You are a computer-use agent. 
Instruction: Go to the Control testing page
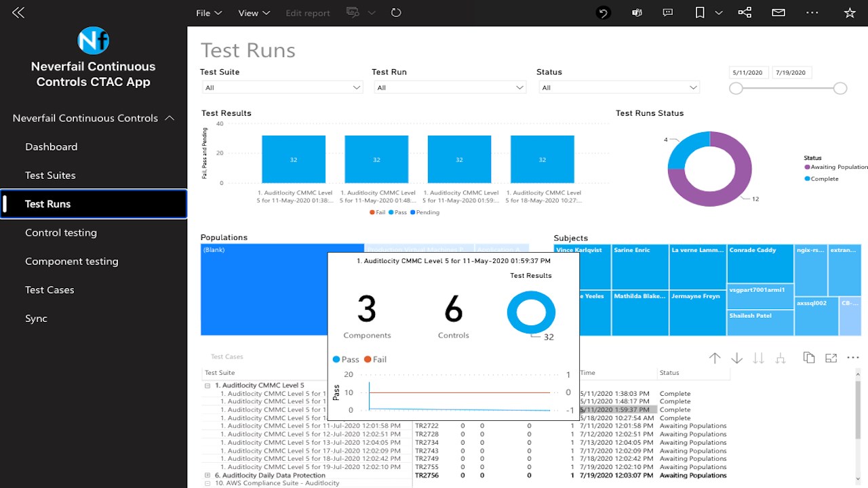click(61, 232)
